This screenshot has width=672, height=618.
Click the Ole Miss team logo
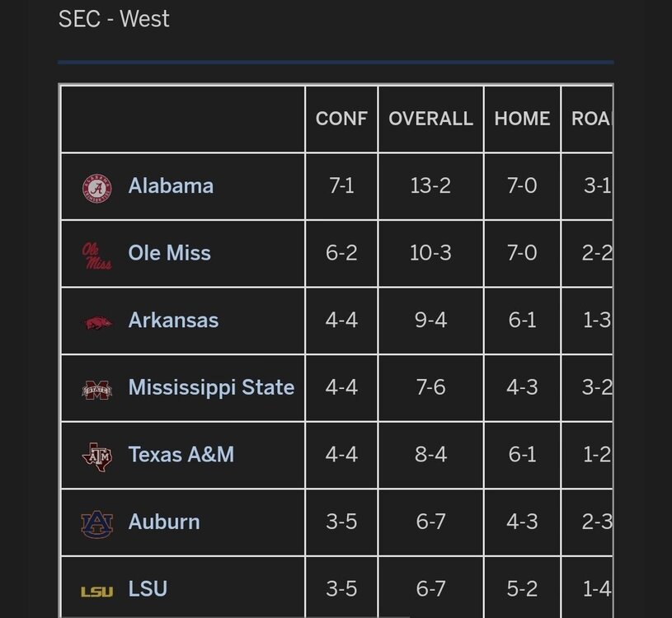[96, 255]
